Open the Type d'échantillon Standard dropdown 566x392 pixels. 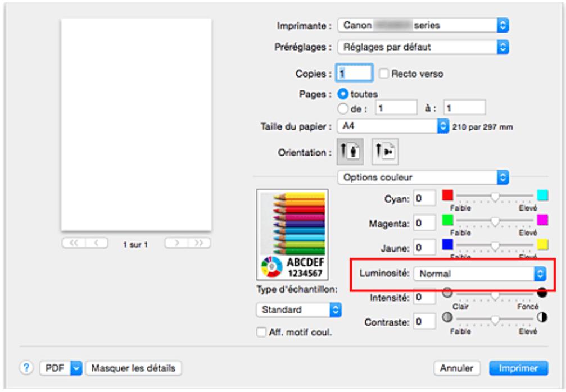[298, 310]
